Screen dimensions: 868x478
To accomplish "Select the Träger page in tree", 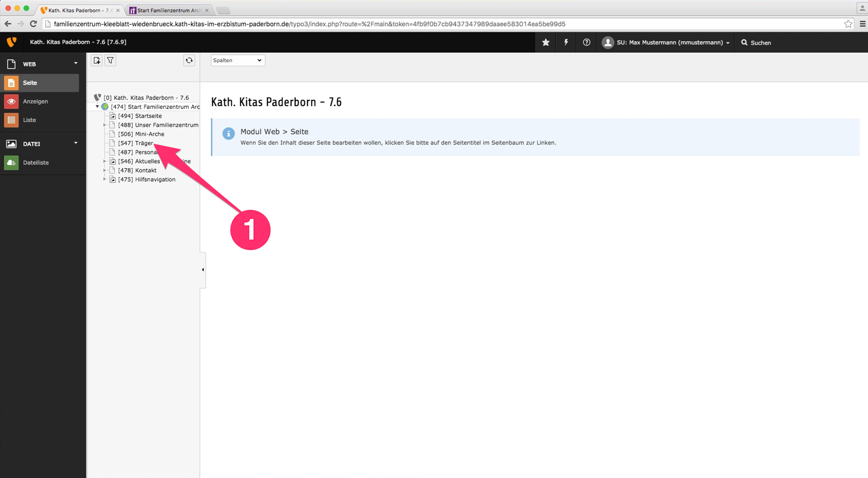I will pos(144,143).
